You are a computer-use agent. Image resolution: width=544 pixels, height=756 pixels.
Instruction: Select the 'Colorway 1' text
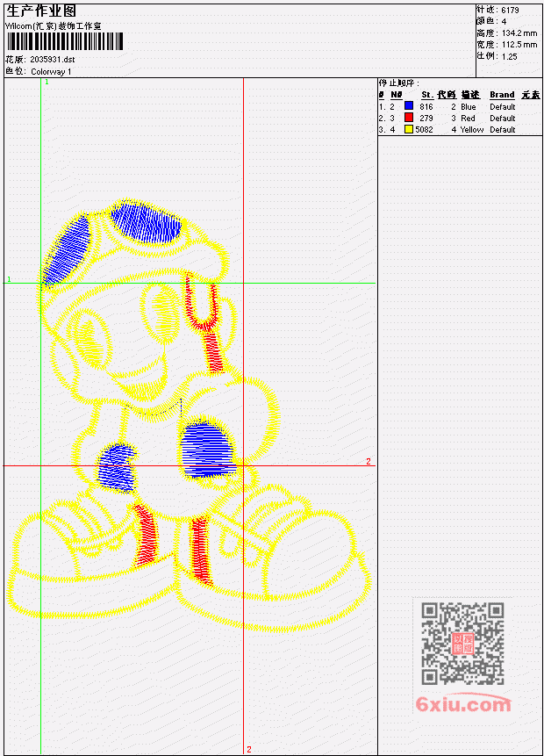tap(51, 72)
